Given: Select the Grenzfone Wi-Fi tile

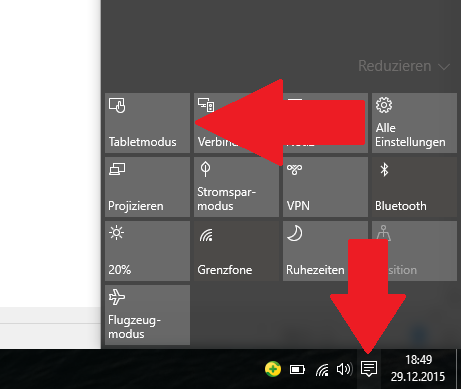Looking at the screenshot, I should [x=236, y=251].
